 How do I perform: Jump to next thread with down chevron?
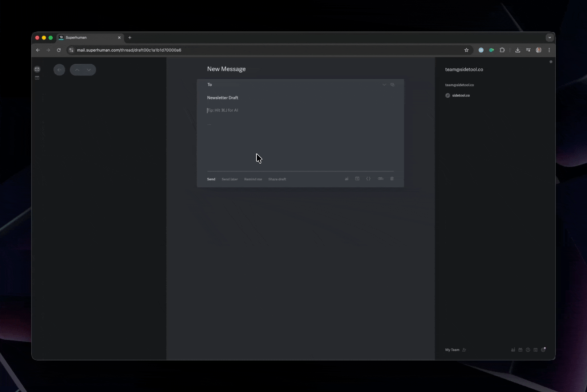click(89, 70)
